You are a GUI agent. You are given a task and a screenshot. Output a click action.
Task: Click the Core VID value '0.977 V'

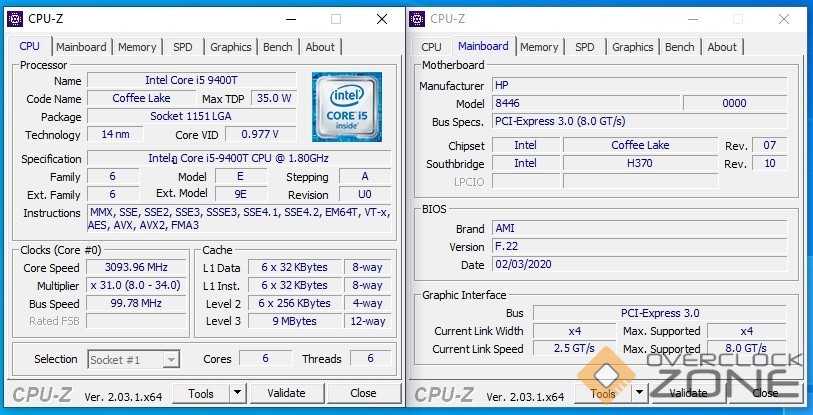260,134
